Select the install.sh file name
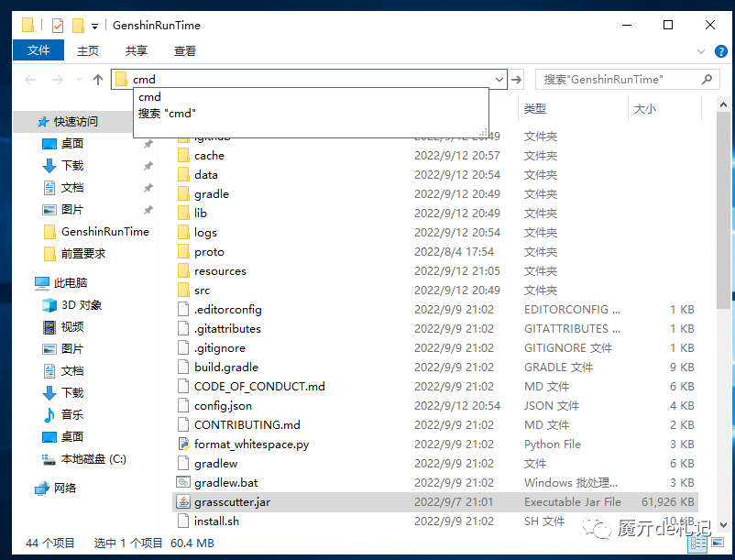The height and width of the screenshot is (560, 735). (x=216, y=522)
